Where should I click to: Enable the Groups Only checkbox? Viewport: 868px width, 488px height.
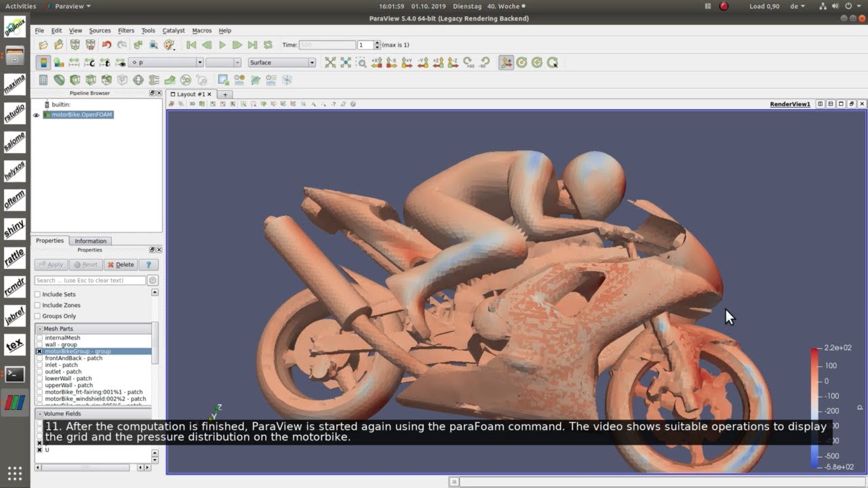pyautogui.click(x=37, y=317)
